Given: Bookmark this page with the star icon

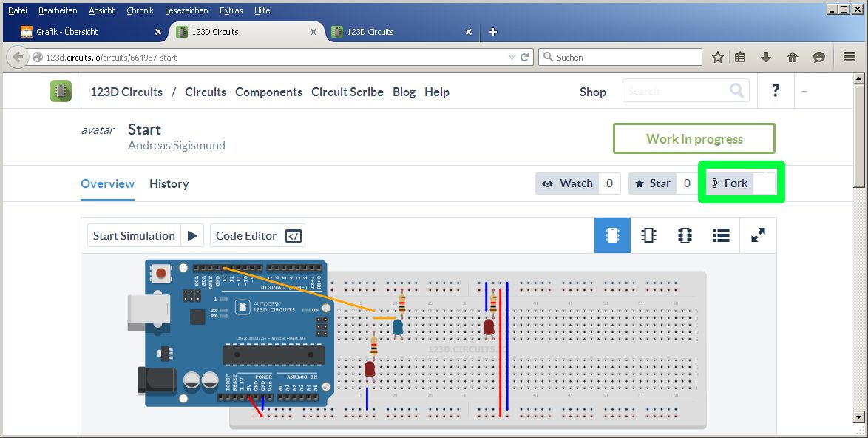Looking at the screenshot, I should point(717,57).
